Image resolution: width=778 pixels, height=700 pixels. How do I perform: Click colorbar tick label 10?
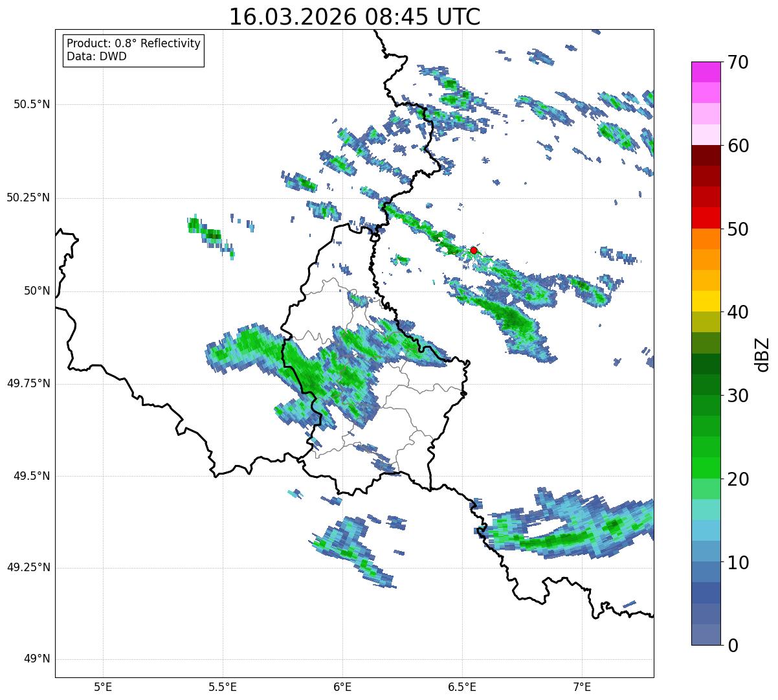pyautogui.click(x=738, y=563)
